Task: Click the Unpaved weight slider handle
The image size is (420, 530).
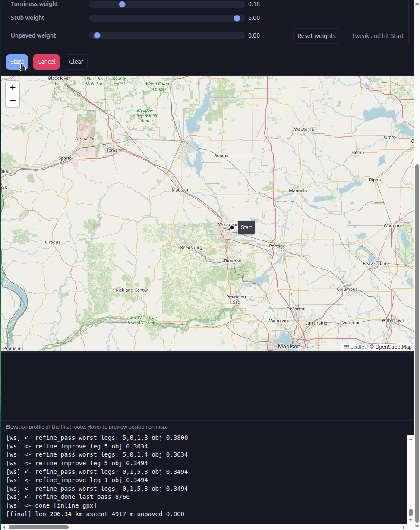Action: coord(97,36)
